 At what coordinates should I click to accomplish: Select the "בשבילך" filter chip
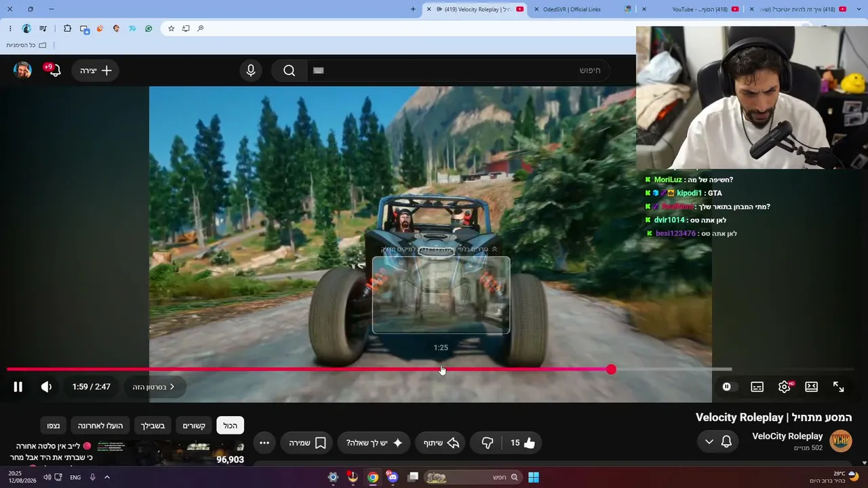pyautogui.click(x=153, y=426)
